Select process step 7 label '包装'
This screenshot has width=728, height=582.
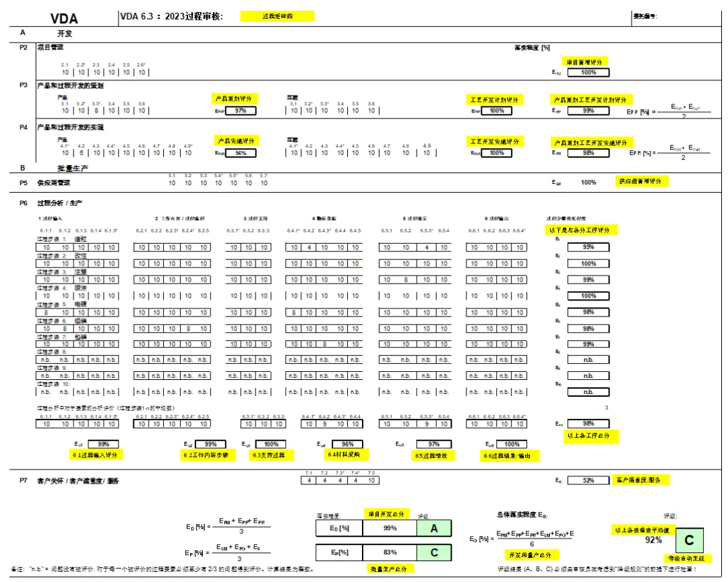(81, 337)
